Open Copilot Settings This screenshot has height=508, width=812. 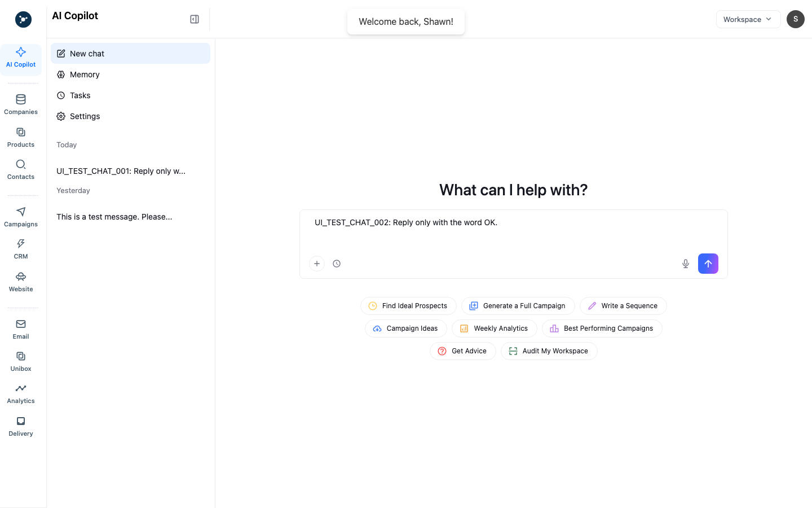[x=130, y=116]
